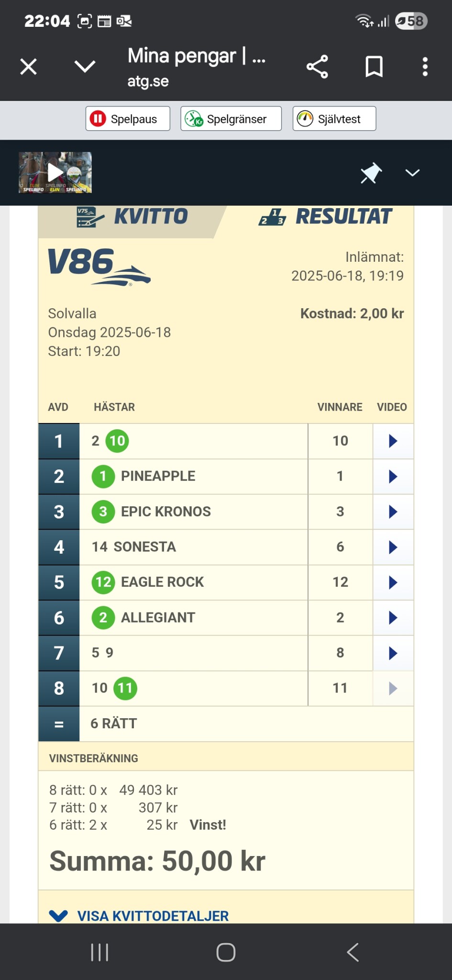Open the three-dot browser menu
This screenshot has width=452, height=980.
[x=425, y=67]
